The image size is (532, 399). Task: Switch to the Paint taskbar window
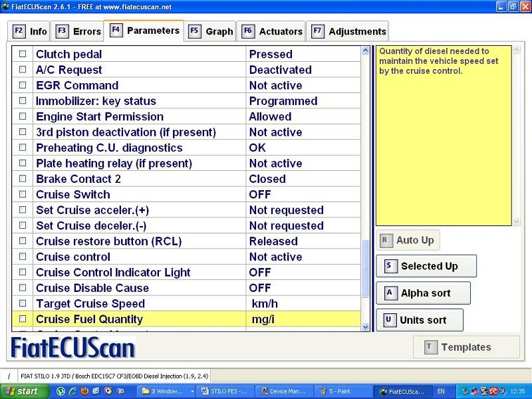coord(341,392)
